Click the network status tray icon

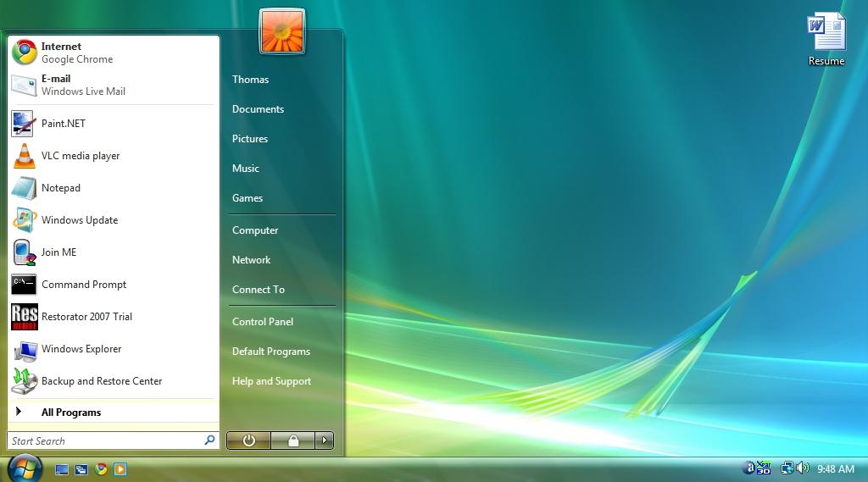[x=787, y=468]
